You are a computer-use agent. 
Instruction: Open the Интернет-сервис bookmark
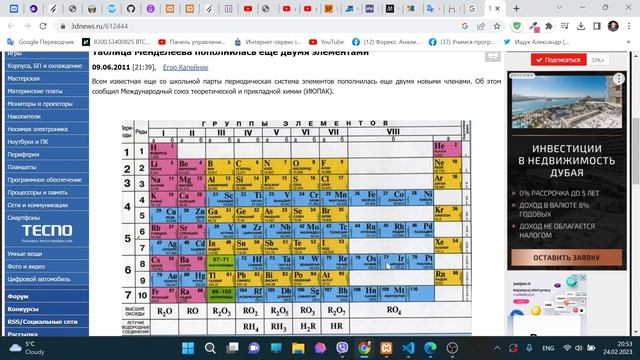click(268, 42)
